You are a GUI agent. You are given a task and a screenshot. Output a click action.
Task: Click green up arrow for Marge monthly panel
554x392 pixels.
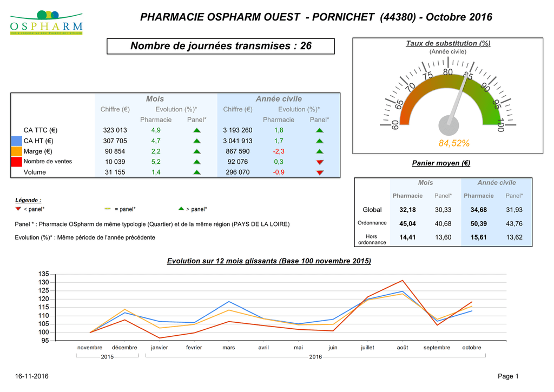click(197, 151)
